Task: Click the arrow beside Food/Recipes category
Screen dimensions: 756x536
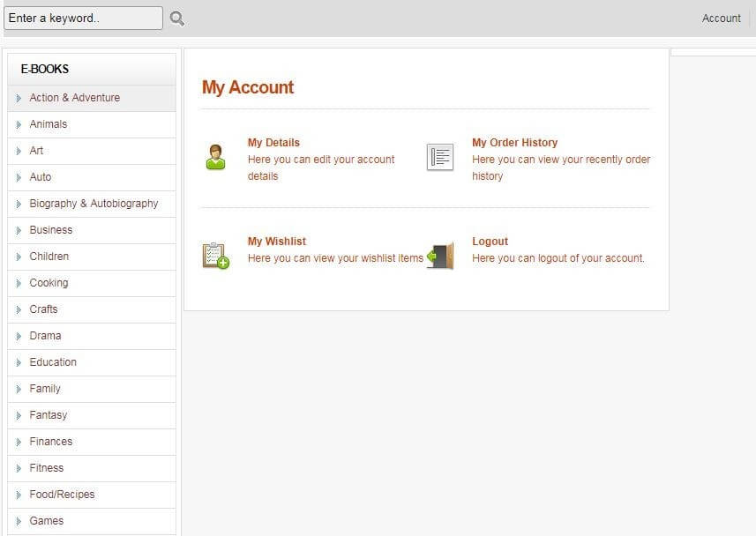Action: pos(19,495)
